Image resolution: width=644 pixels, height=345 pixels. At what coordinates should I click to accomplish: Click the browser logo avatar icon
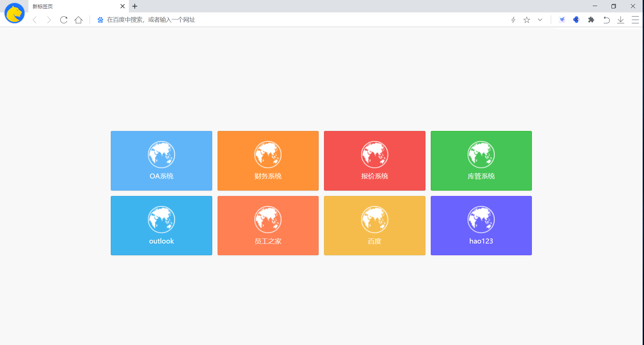point(14,13)
